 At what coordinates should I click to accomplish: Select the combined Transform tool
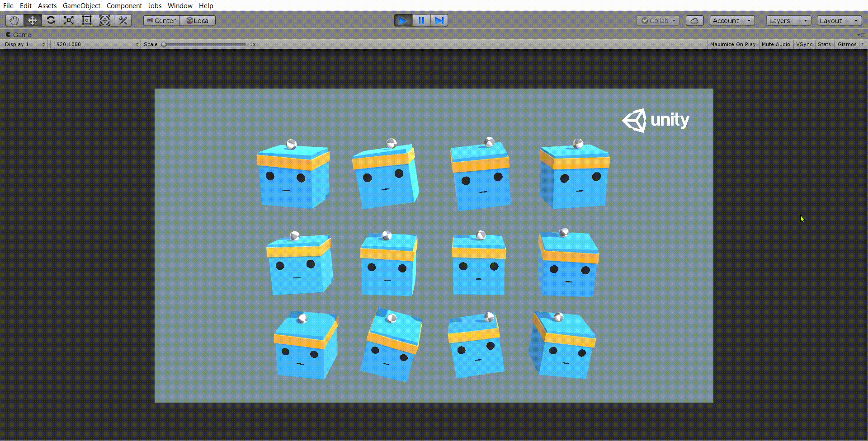(x=105, y=20)
